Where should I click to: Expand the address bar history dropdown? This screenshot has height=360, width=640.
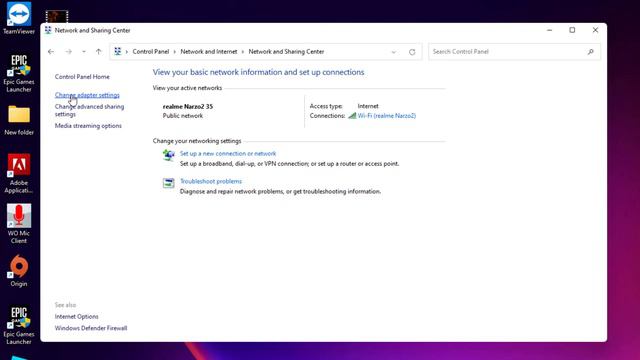tap(393, 52)
